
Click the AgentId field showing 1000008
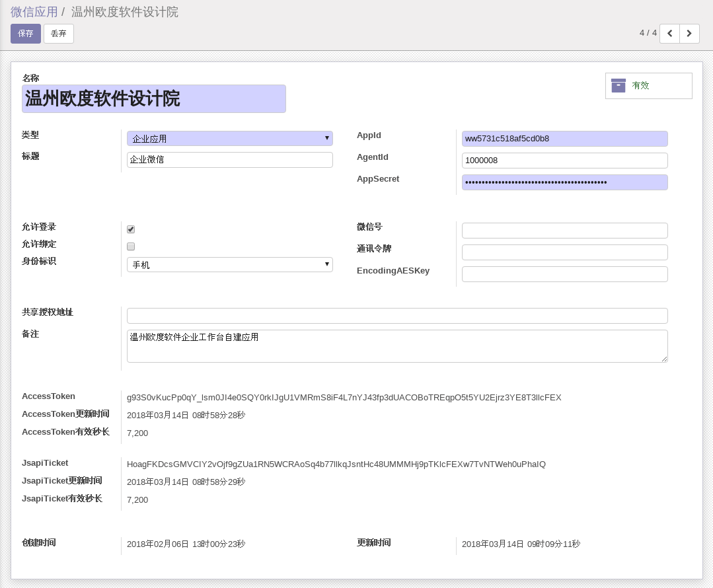point(565,161)
